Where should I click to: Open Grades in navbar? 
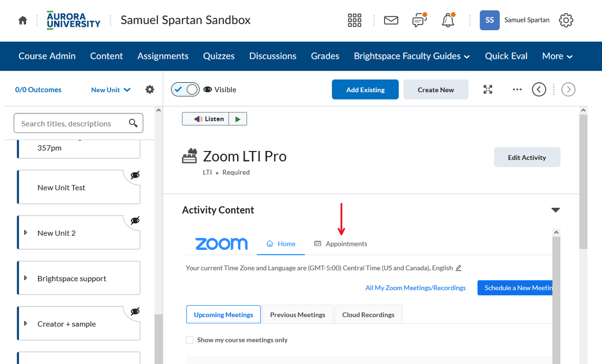[325, 56]
